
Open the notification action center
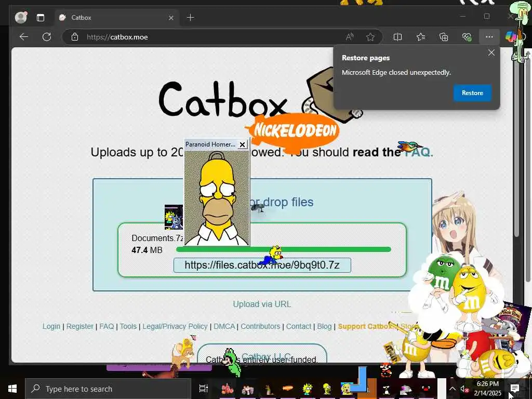point(515,389)
